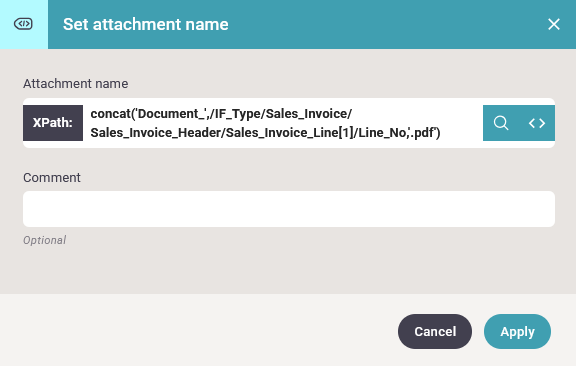Place cursor on '.pdf' in the expression
Viewport: 576px width, 366px height.
click(x=422, y=133)
